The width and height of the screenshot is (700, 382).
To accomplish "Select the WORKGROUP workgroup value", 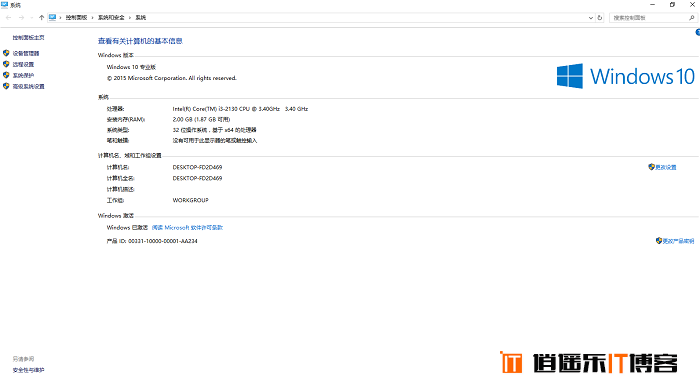I will pyautogui.click(x=191, y=200).
